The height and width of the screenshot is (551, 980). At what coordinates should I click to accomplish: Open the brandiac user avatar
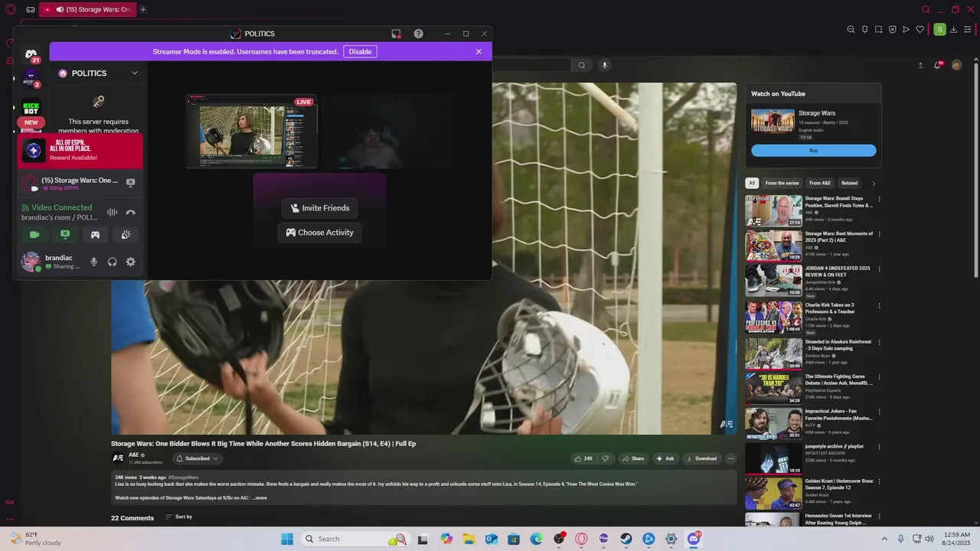[31, 262]
